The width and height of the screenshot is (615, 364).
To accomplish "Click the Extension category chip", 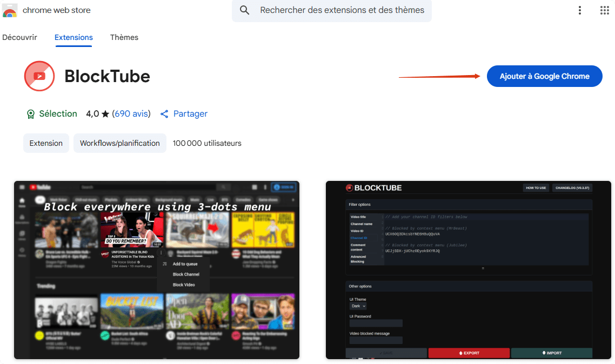I will [46, 143].
